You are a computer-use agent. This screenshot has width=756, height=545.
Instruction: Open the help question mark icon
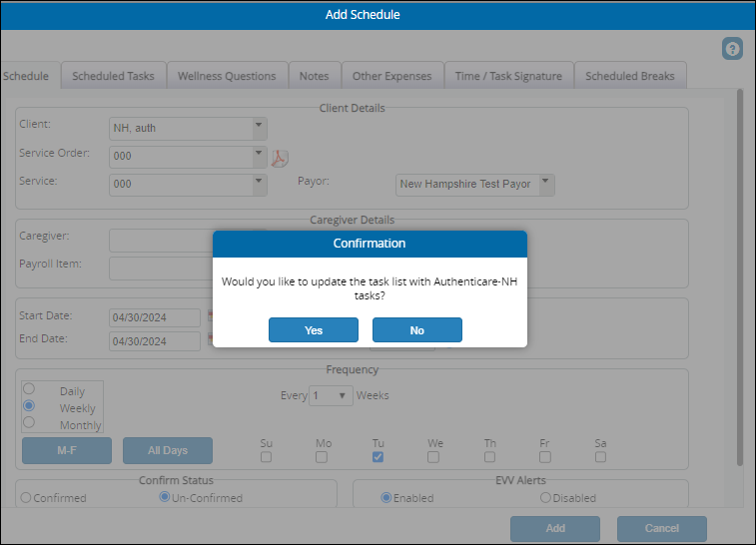732,49
